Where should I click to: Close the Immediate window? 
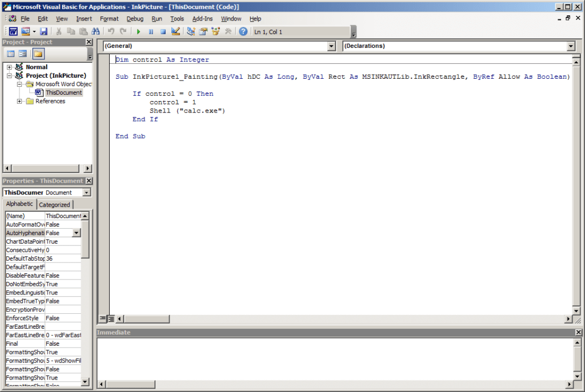(578, 333)
